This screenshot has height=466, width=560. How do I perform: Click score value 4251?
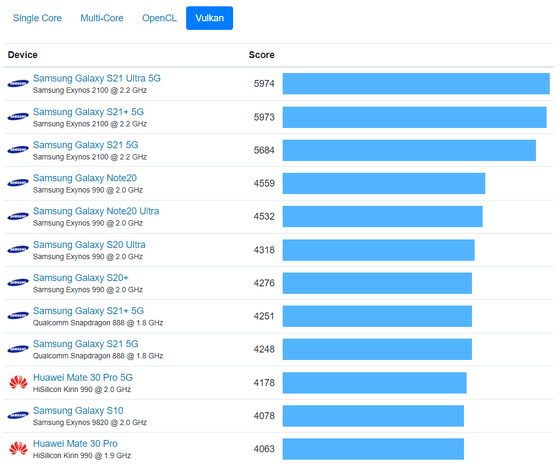click(x=264, y=316)
